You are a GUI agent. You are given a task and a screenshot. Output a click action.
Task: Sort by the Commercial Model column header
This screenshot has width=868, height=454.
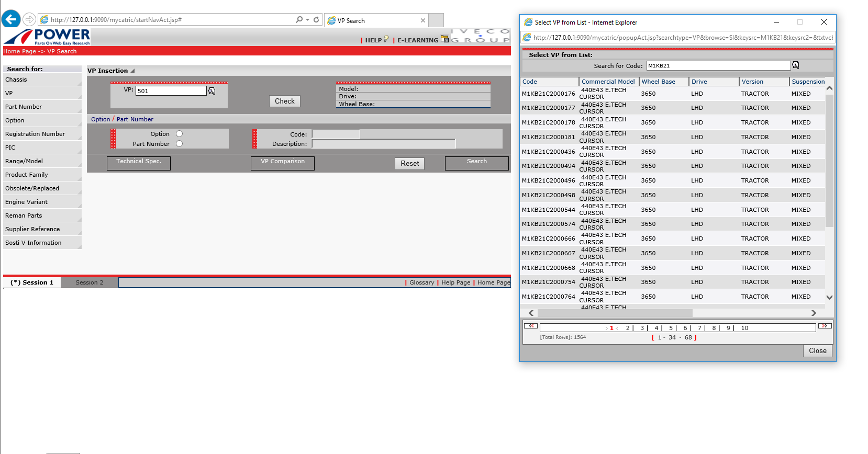608,82
